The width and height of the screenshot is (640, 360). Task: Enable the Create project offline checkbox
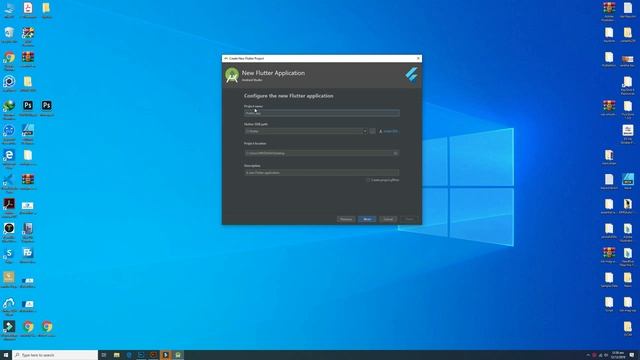tap(368, 180)
